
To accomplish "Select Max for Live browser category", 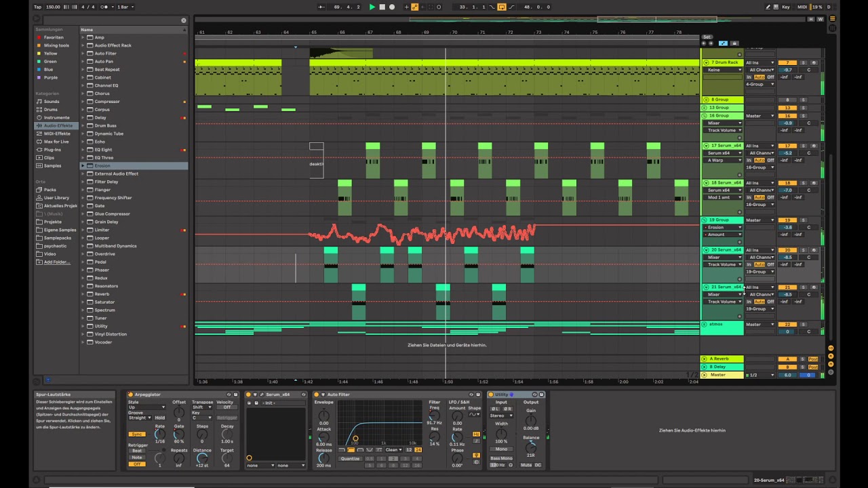I will (56, 142).
